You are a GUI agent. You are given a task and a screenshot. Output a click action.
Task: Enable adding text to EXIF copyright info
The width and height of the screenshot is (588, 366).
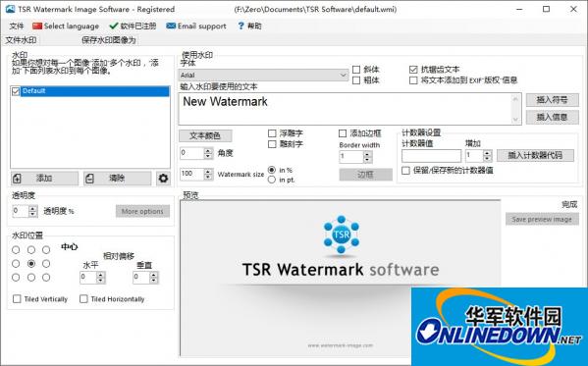pyautogui.click(x=413, y=80)
